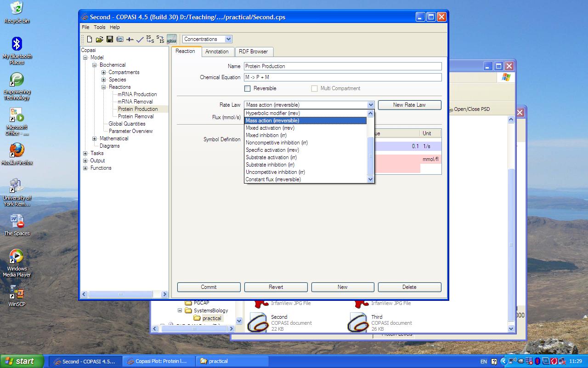Image resolution: width=588 pixels, height=368 pixels.
Task: Choose Hyperbolic modifier (irrev) from list
Action: pyautogui.click(x=272, y=113)
